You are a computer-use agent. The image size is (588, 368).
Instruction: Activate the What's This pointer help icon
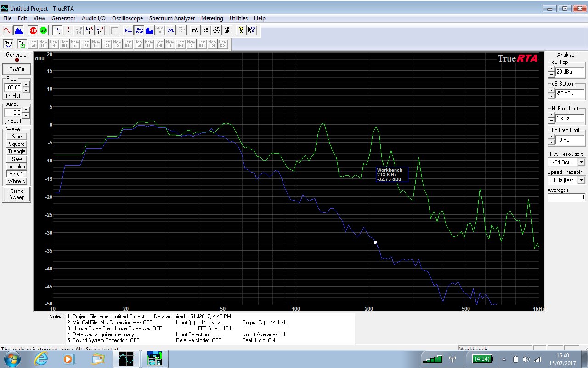point(252,30)
